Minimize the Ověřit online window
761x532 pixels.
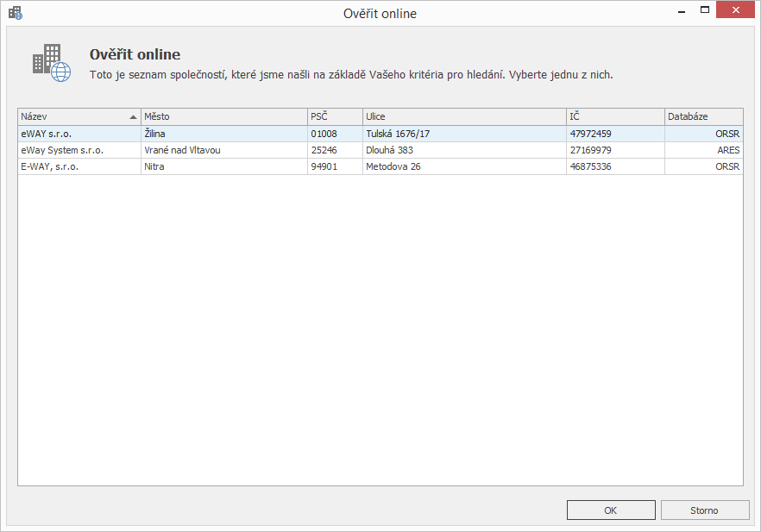click(x=682, y=10)
